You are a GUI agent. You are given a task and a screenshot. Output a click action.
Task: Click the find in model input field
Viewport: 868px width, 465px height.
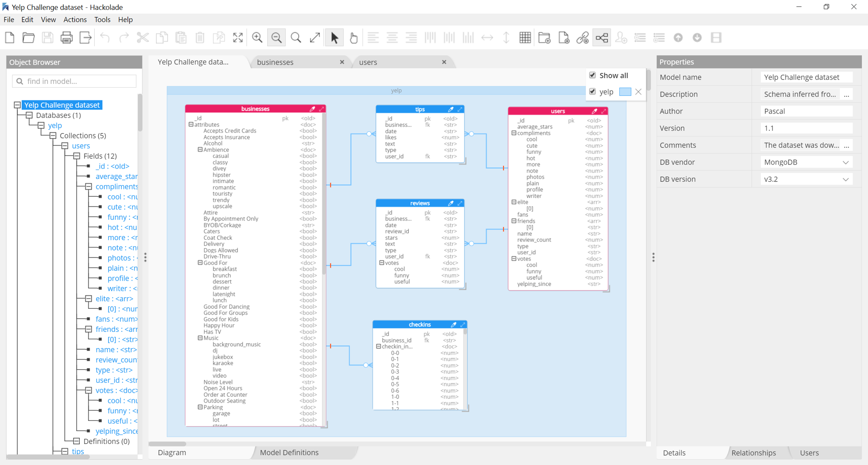tap(74, 81)
